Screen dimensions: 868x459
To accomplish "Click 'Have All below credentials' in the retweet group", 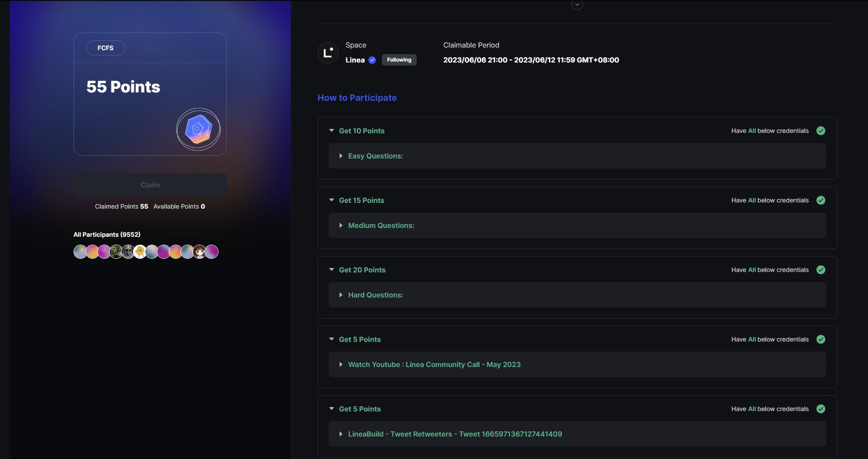I will tap(770, 409).
